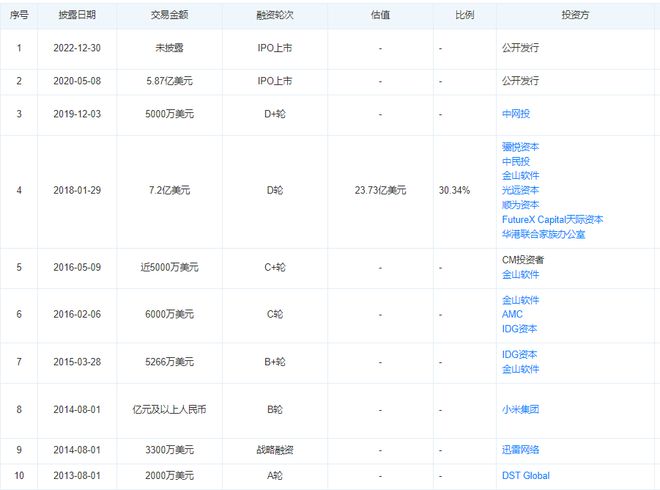The width and height of the screenshot is (660, 490).
Task: Click 金山软件 in the C轮 row
Action: tap(520, 300)
